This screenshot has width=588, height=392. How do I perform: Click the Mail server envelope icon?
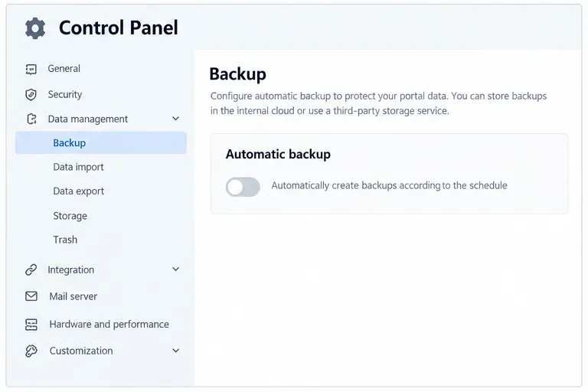point(31,296)
